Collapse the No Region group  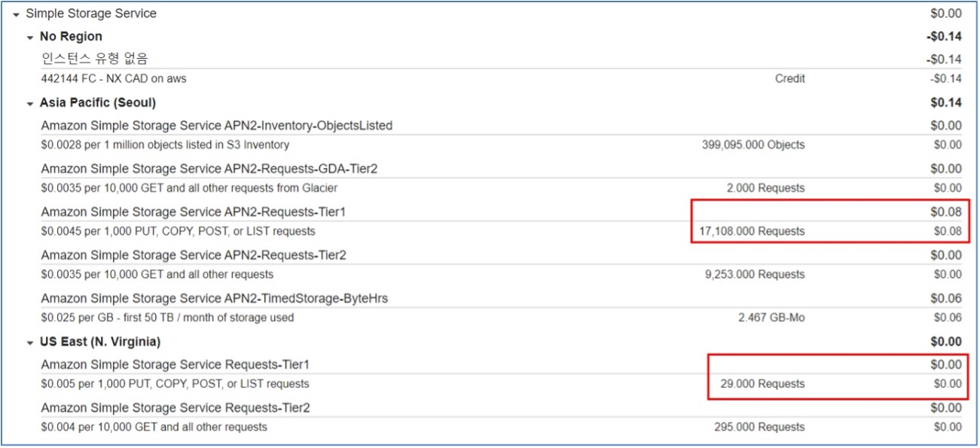(x=30, y=37)
